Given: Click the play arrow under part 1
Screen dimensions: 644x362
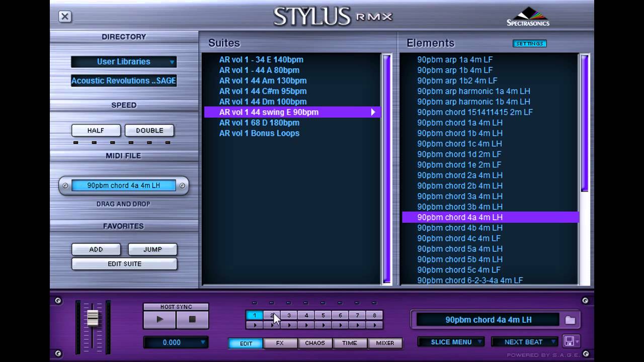Looking at the screenshot, I should [x=255, y=325].
